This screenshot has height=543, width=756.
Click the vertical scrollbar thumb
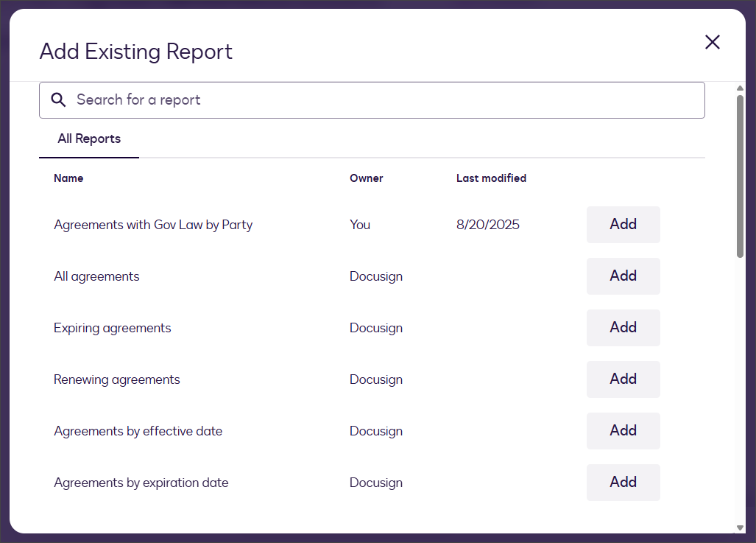coord(740,175)
